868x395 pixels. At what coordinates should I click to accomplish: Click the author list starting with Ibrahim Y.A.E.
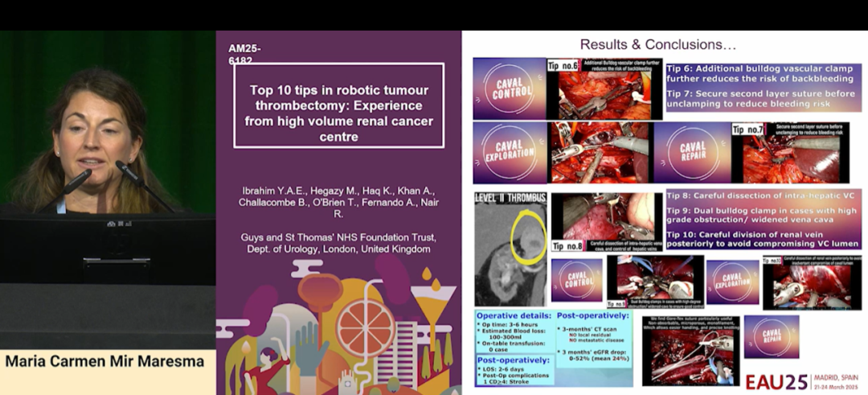tap(338, 201)
